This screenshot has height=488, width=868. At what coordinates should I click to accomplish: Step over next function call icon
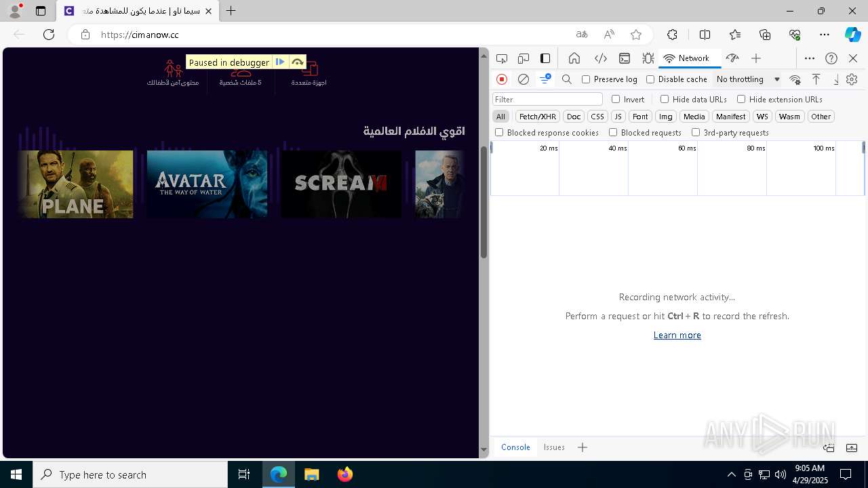point(298,62)
